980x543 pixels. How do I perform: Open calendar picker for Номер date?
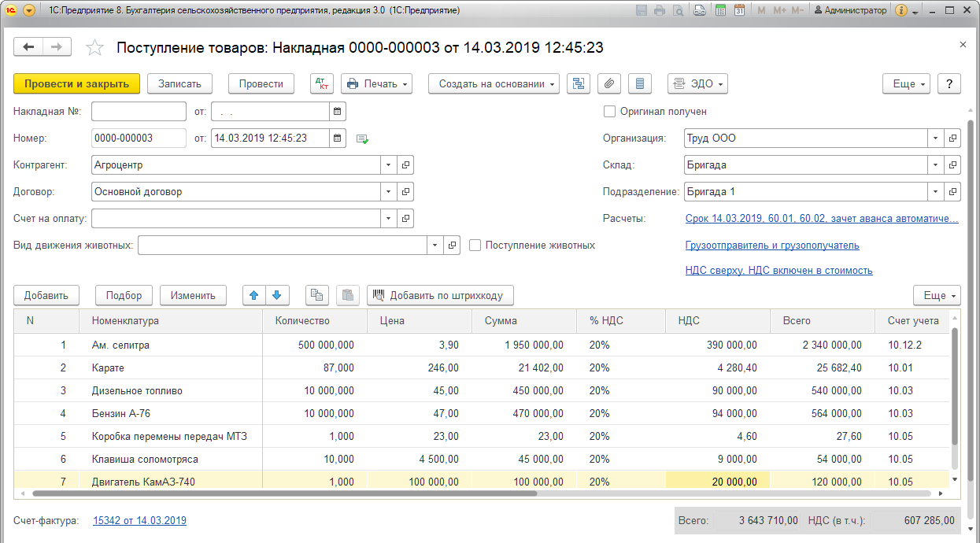tap(338, 139)
